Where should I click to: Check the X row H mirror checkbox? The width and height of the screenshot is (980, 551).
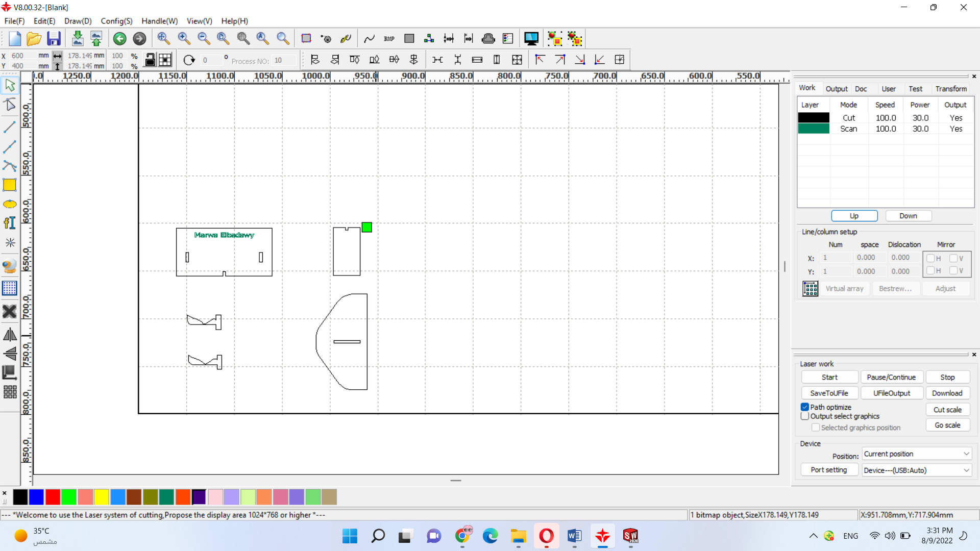pyautogui.click(x=930, y=258)
